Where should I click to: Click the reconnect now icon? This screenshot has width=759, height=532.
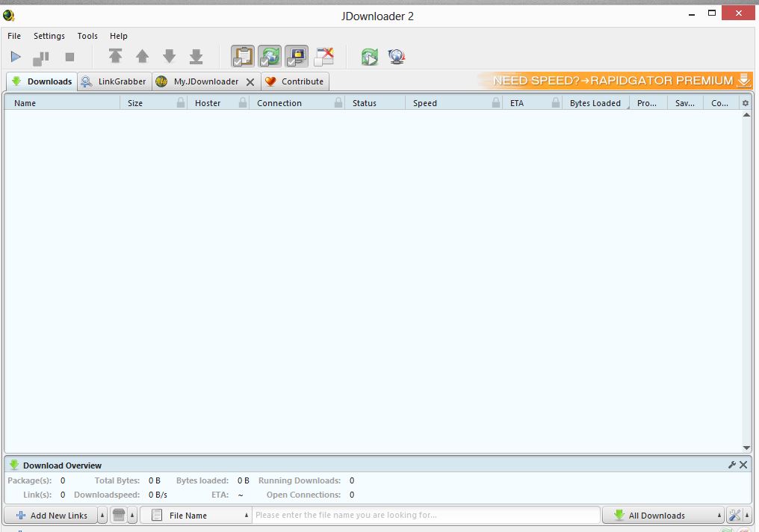[370, 57]
